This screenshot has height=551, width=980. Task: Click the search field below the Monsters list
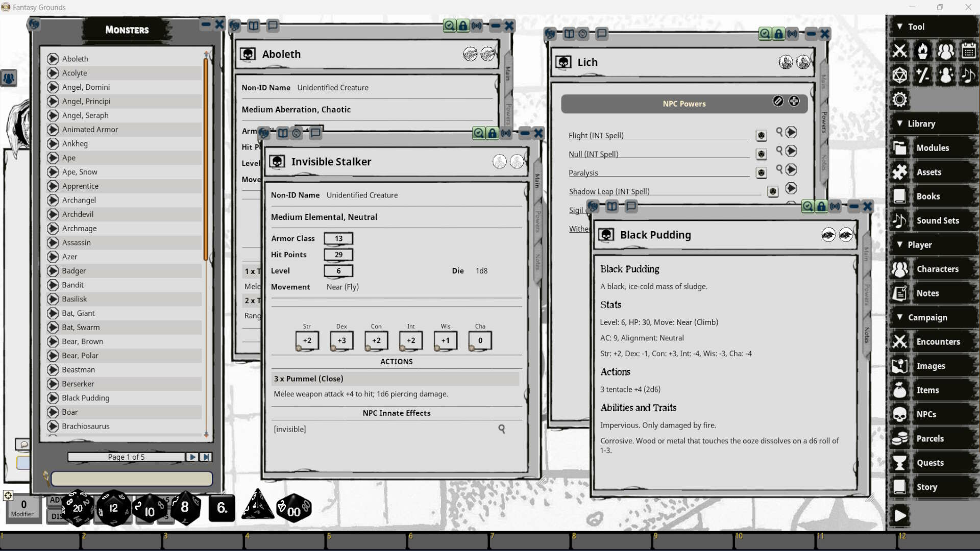tap(131, 479)
